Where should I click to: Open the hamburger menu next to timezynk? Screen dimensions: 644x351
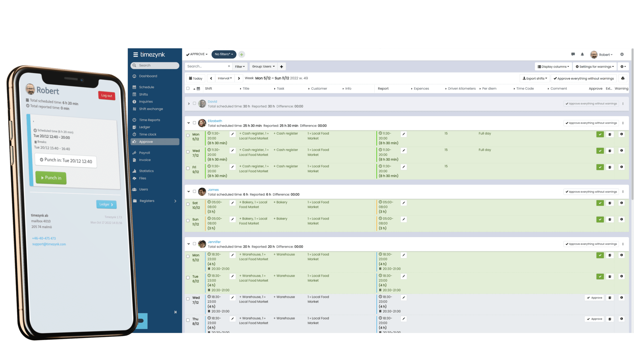pyautogui.click(x=135, y=55)
